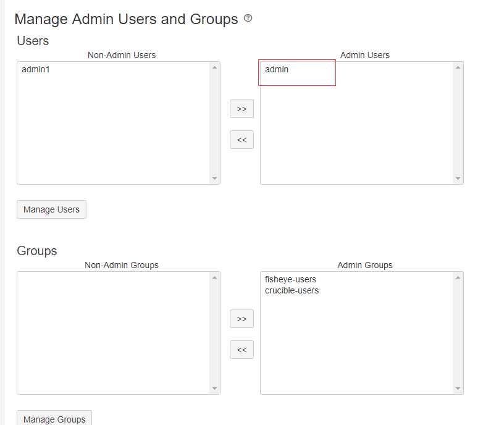Select admin in the Admin Users list
The image size is (504, 425).
[277, 69]
